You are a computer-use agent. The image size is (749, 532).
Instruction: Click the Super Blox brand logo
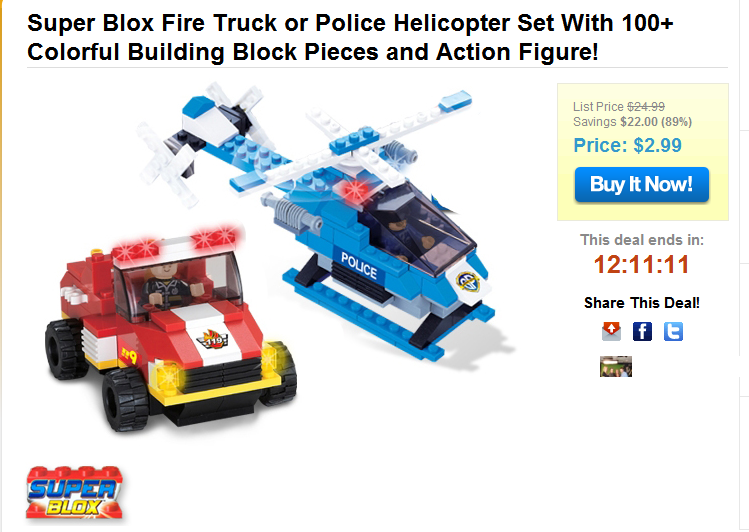(x=75, y=493)
